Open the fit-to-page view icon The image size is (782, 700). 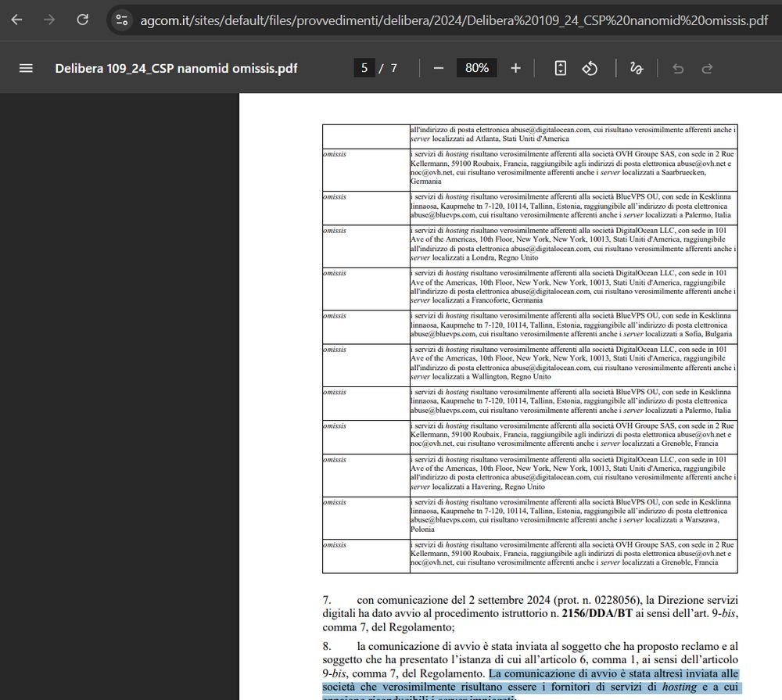click(560, 68)
